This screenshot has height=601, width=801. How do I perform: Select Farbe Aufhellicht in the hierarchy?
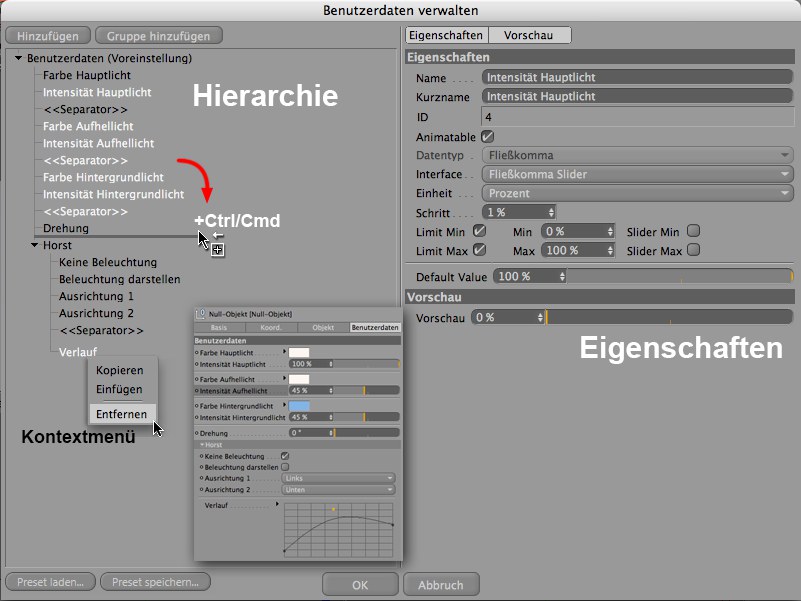click(88, 127)
